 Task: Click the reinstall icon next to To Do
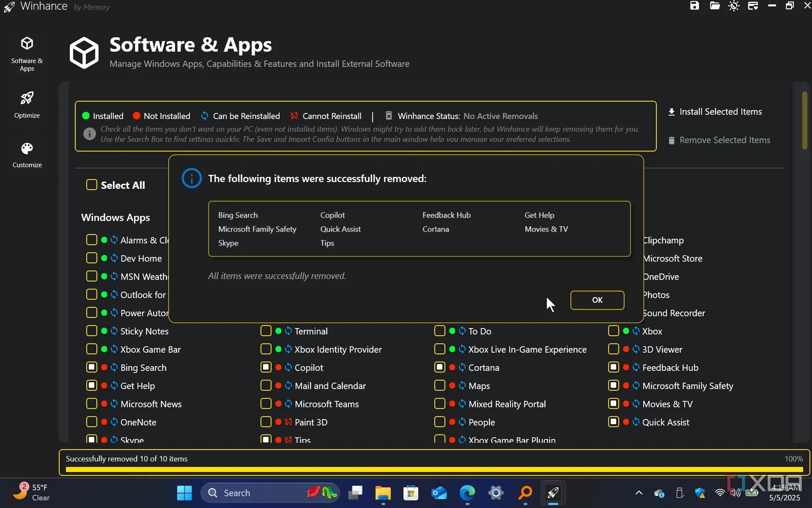pyautogui.click(x=462, y=331)
